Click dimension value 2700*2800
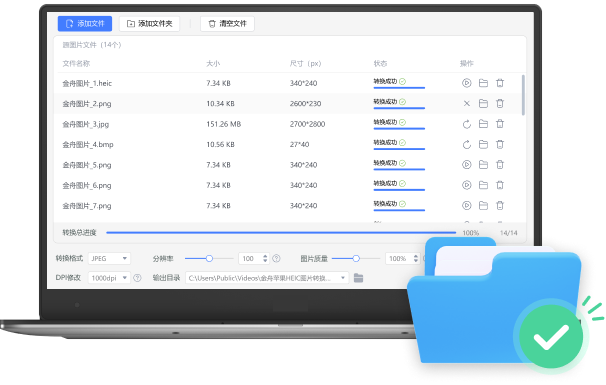Image resolution: width=606 pixels, height=385 pixels. 307,124
